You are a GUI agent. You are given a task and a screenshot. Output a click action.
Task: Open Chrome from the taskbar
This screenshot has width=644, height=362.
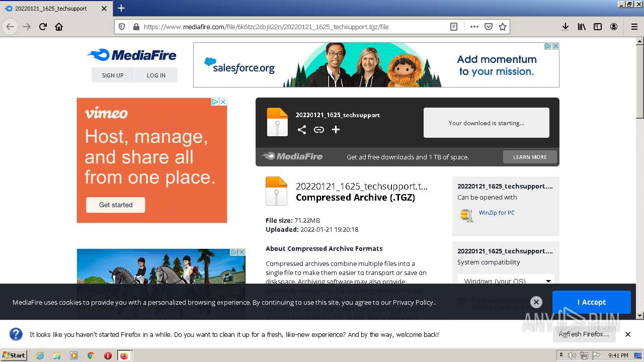tap(91, 355)
